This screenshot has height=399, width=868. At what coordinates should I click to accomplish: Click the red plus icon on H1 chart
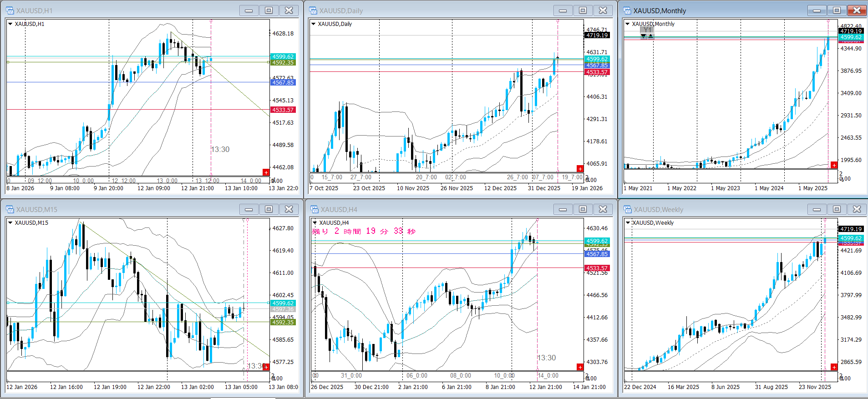(x=266, y=172)
